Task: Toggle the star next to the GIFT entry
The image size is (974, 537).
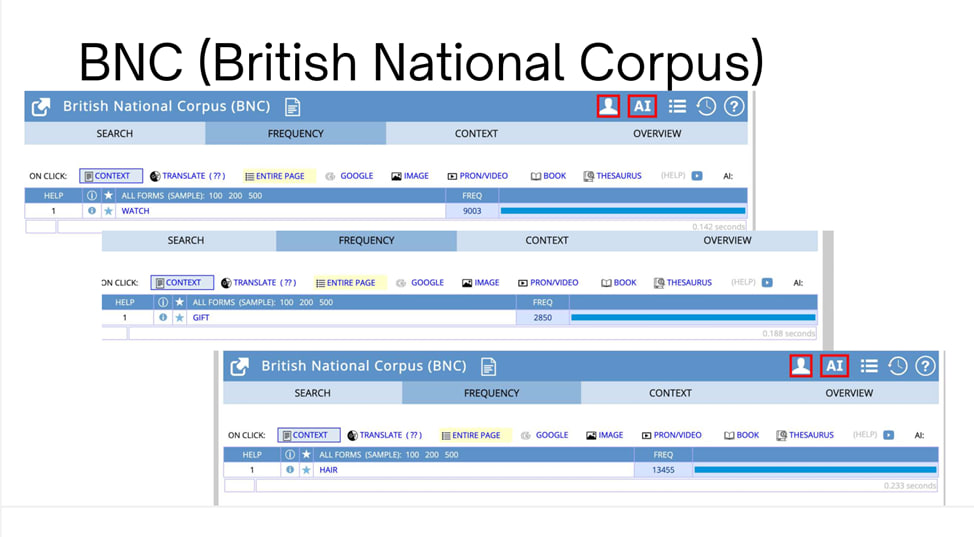Action: tap(179, 318)
